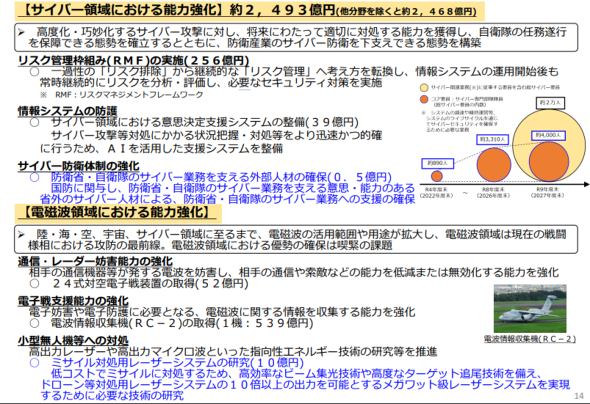Click the heading サイバー防衛体制の強化

[x=78, y=166]
